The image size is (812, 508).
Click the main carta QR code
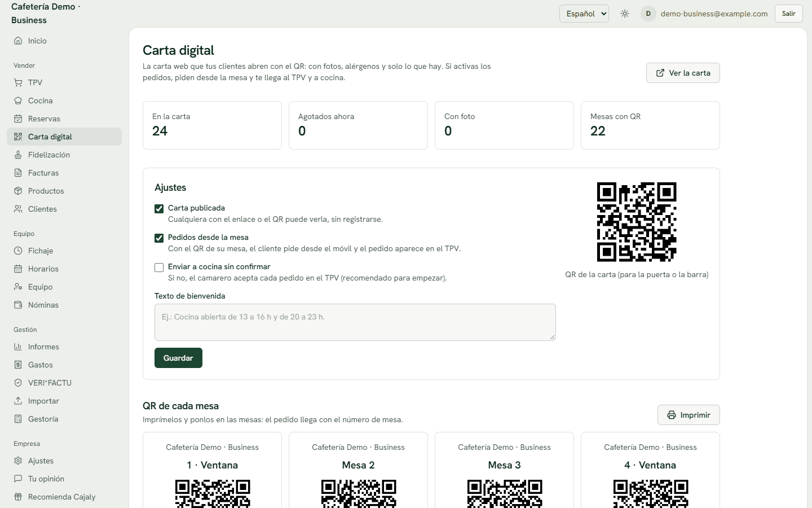[x=637, y=222]
